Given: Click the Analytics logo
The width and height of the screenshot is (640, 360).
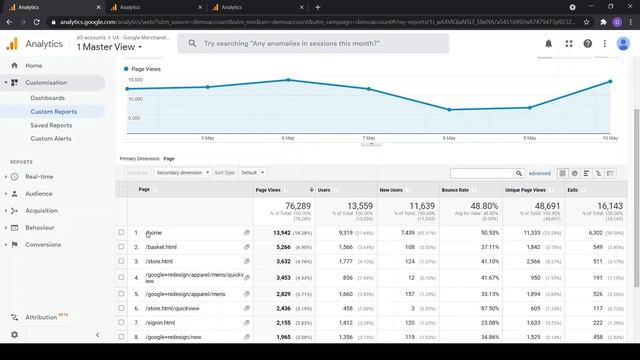Looking at the screenshot, I should pyautogui.click(x=12, y=44).
